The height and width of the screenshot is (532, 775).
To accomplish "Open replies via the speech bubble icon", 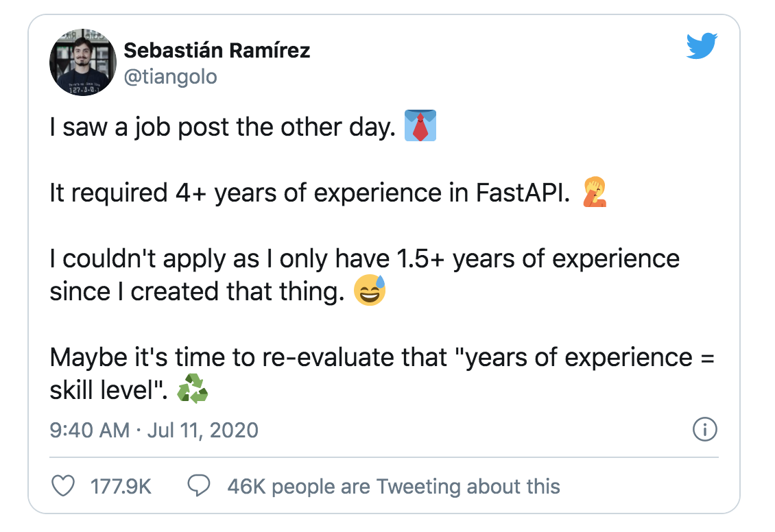I will pyautogui.click(x=199, y=487).
